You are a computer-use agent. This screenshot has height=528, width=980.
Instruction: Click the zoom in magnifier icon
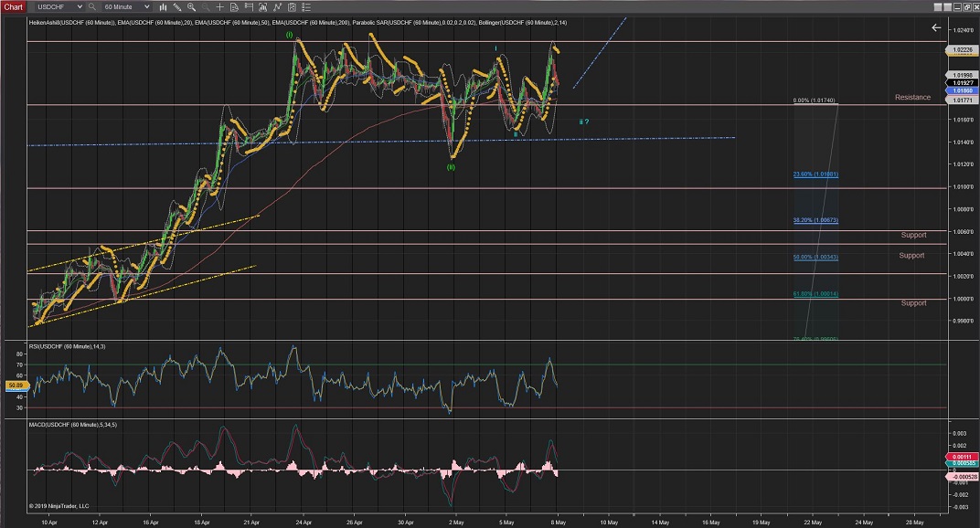coord(190,6)
